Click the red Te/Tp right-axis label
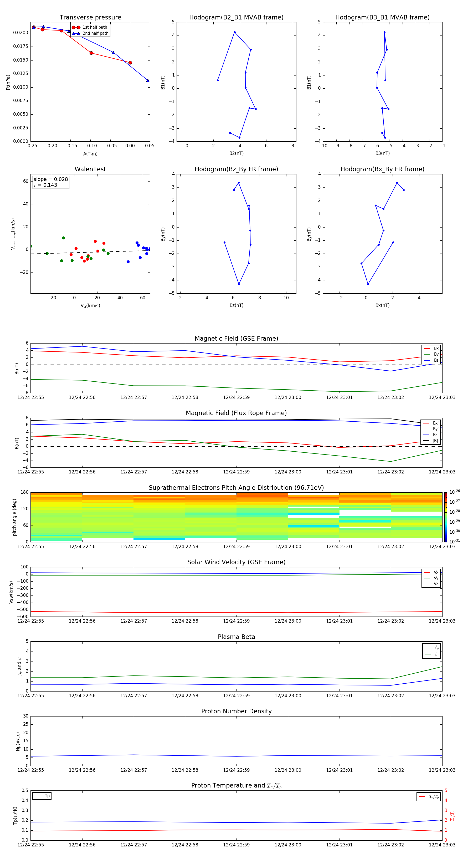Image resolution: width=473 pixels, height=868 pixels. (x=453, y=815)
